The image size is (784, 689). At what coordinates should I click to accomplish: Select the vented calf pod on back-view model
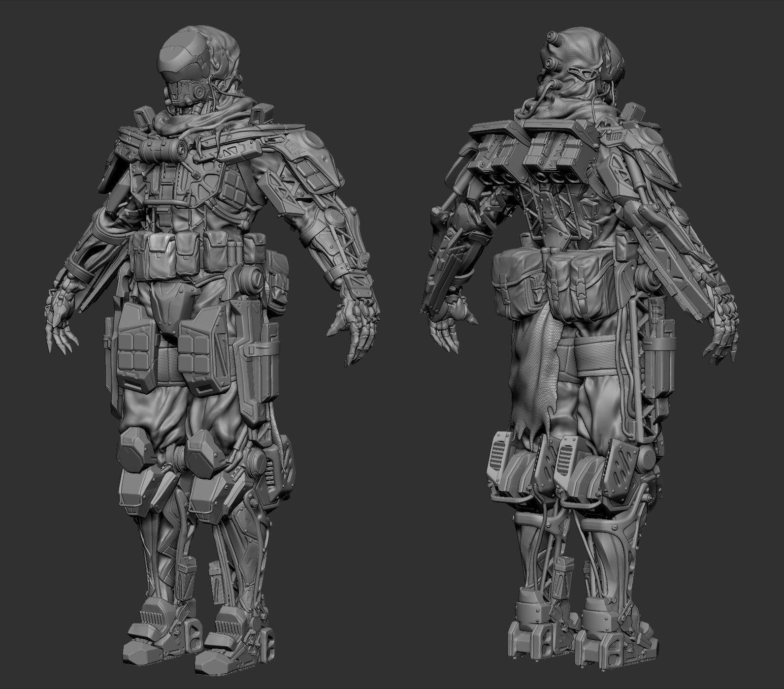click(505, 463)
